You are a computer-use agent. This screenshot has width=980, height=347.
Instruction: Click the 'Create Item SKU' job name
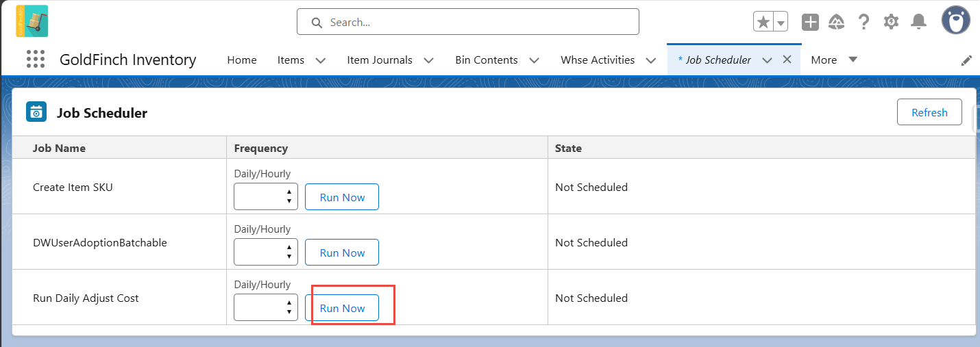click(73, 187)
